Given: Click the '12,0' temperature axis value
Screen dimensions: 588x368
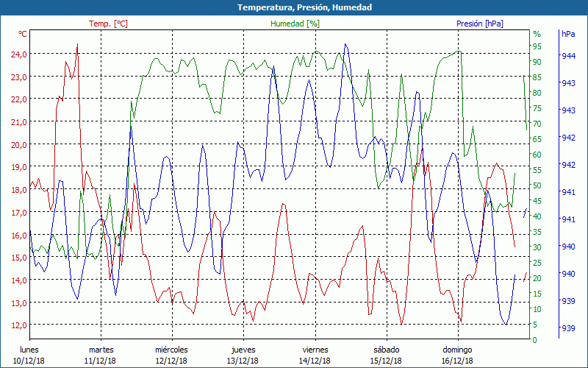Looking at the screenshot, I should [19, 325].
